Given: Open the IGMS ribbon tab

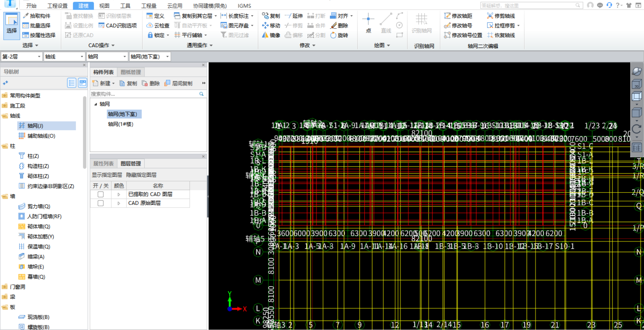Looking at the screenshot, I should (x=244, y=6).
